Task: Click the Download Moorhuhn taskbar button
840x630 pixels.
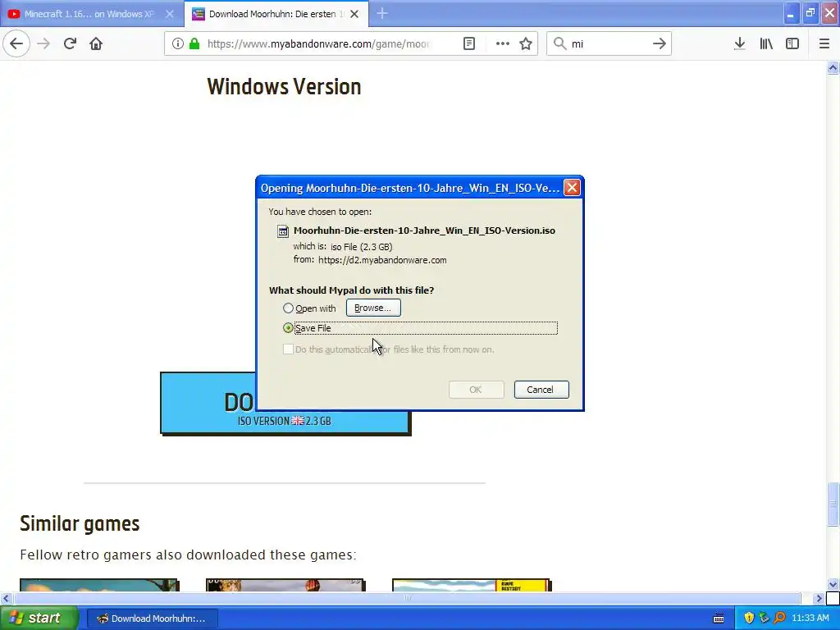Action: pyautogui.click(x=152, y=619)
